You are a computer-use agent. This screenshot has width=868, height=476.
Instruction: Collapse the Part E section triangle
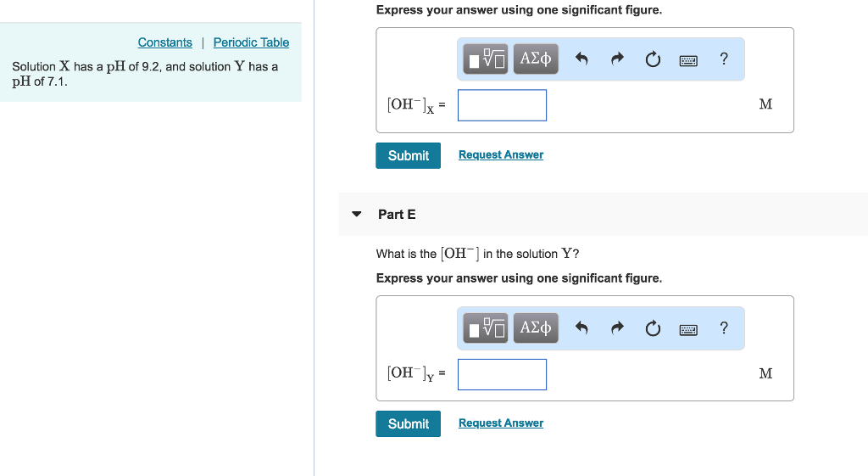pos(357,215)
